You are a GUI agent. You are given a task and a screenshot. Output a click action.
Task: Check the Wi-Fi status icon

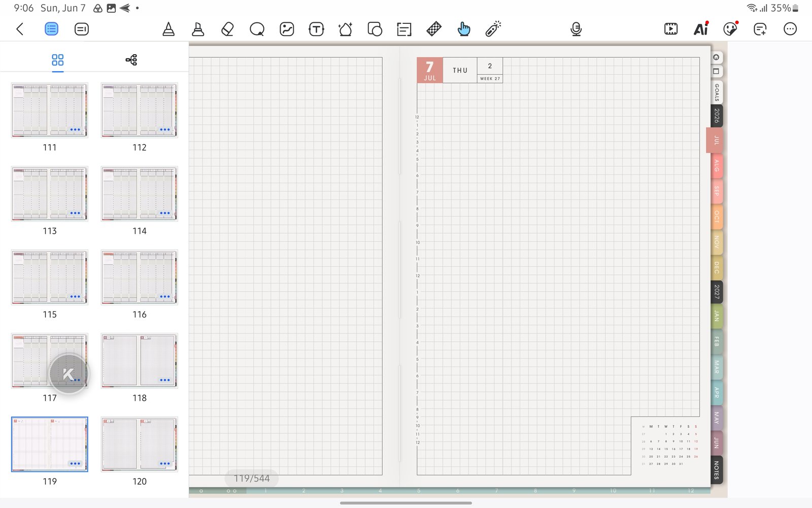tap(752, 8)
